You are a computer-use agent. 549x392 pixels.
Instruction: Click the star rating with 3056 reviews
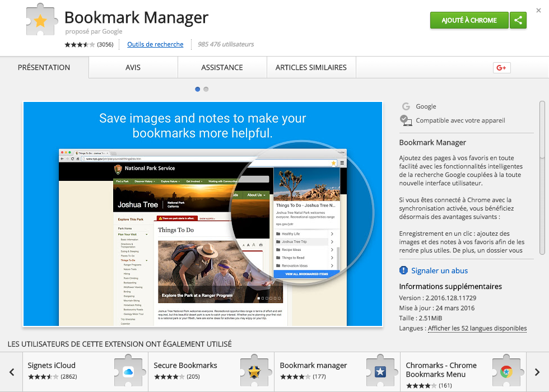(x=89, y=44)
